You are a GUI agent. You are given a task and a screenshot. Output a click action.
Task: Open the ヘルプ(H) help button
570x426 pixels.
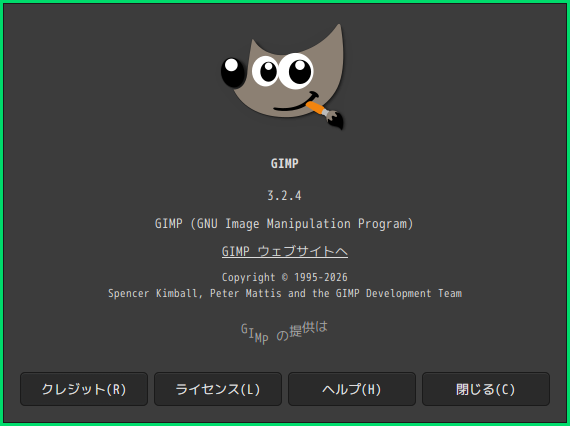click(352, 389)
